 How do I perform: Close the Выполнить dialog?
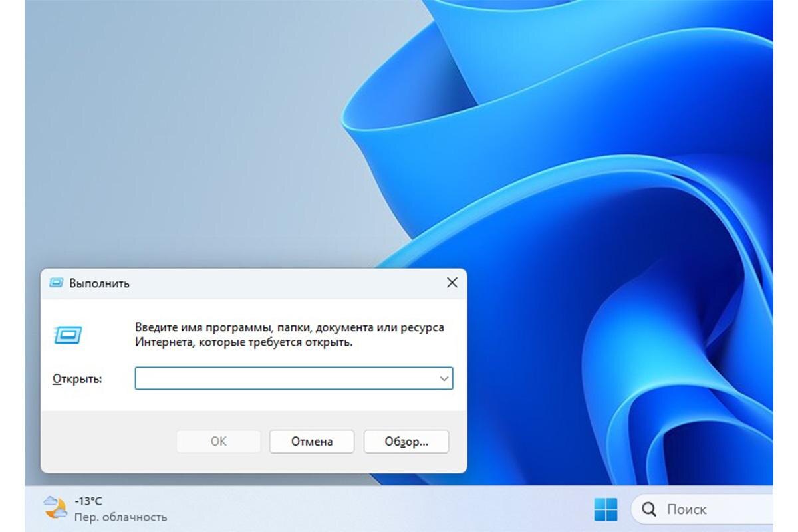[452, 283]
